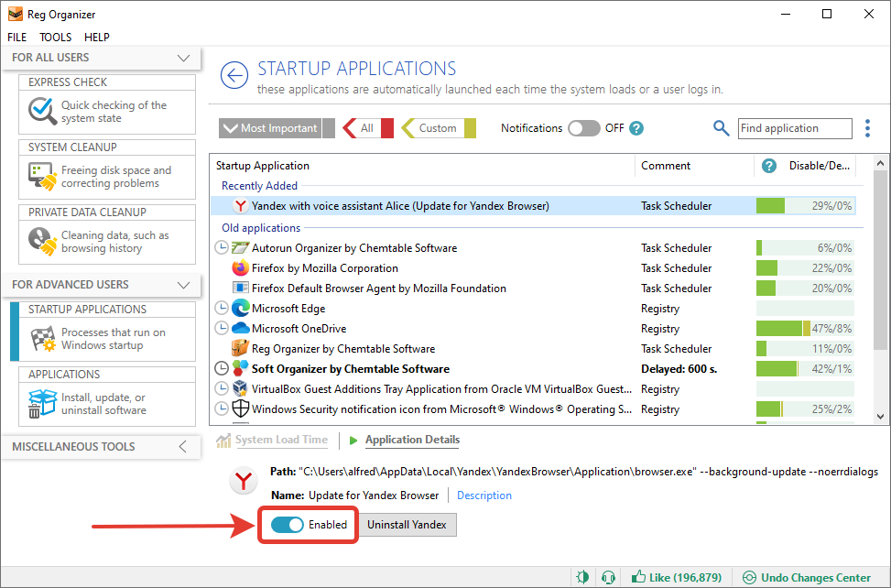The image size is (891, 588).
Task: Open the Description link for Yandex Browser update
Action: click(484, 495)
